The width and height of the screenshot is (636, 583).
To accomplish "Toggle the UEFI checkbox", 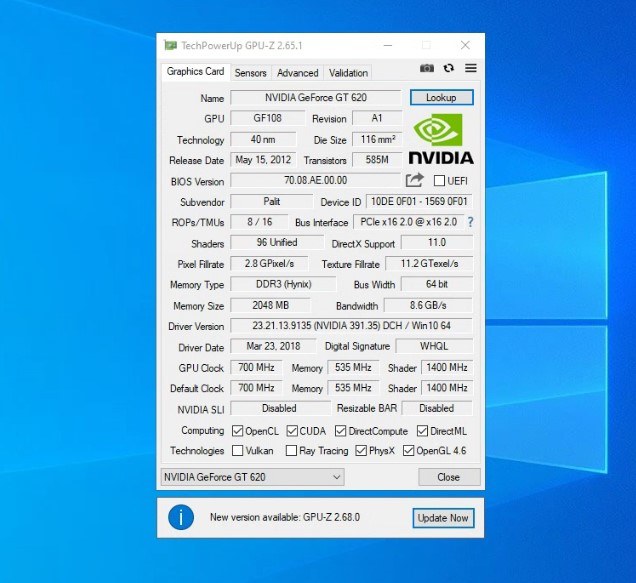I will (439, 181).
